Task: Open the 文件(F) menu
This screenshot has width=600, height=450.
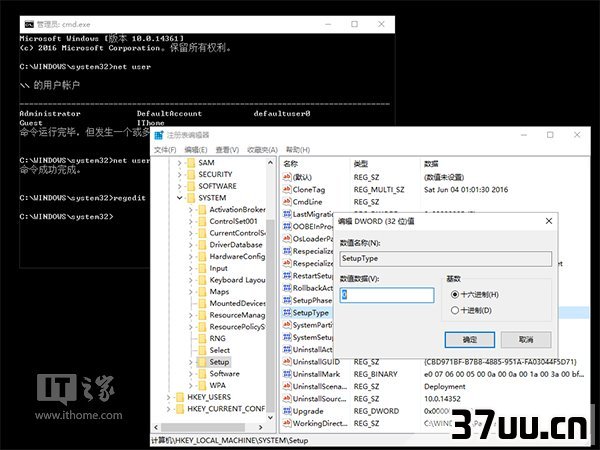Action: pyautogui.click(x=165, y=150)
